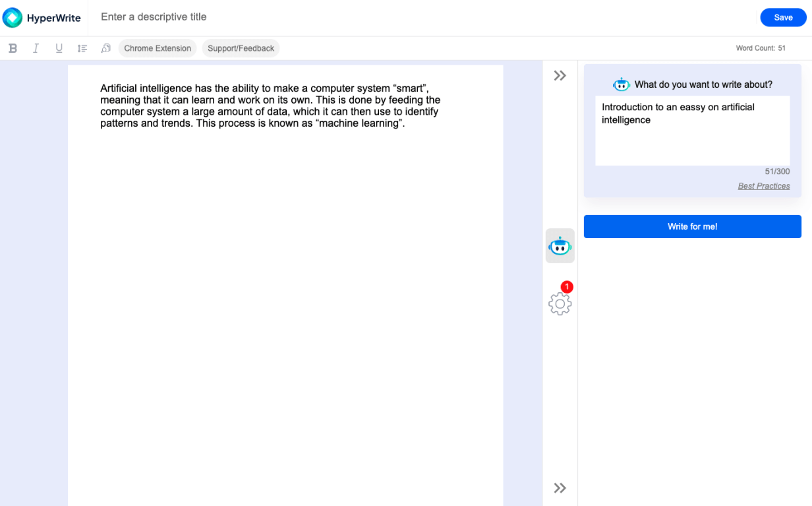Click robot icon beside the write-about prompt
Screen dimensions: 812x506
pyautogui.click(x=621, y=84)
